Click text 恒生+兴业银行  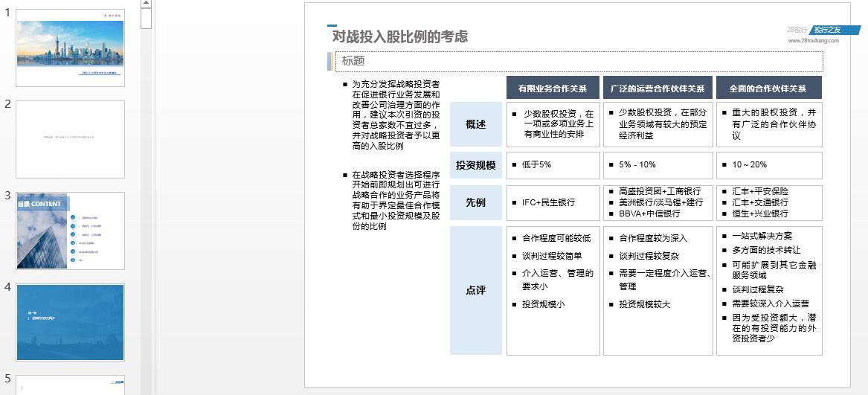tap(760, 213)
